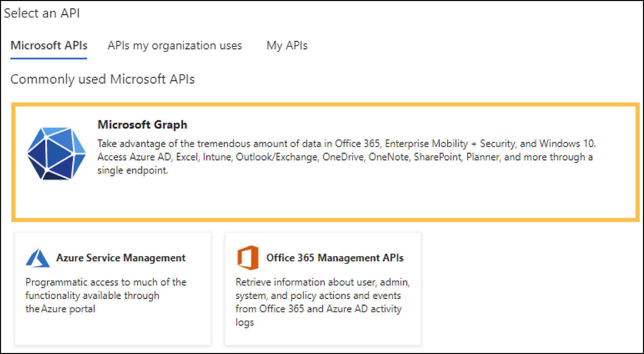Click the Select an API header
The image size is (644, 354).
(42, 13)
